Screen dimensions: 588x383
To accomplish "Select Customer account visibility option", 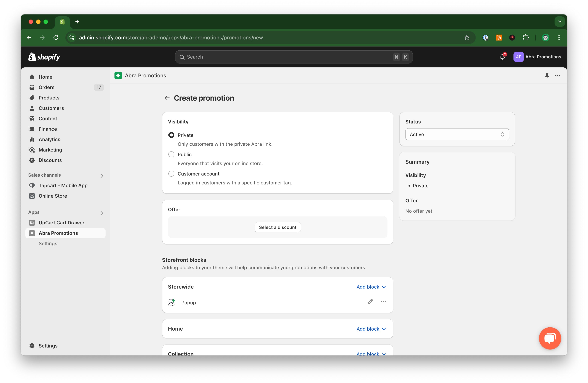I will (x=171, y=174).
